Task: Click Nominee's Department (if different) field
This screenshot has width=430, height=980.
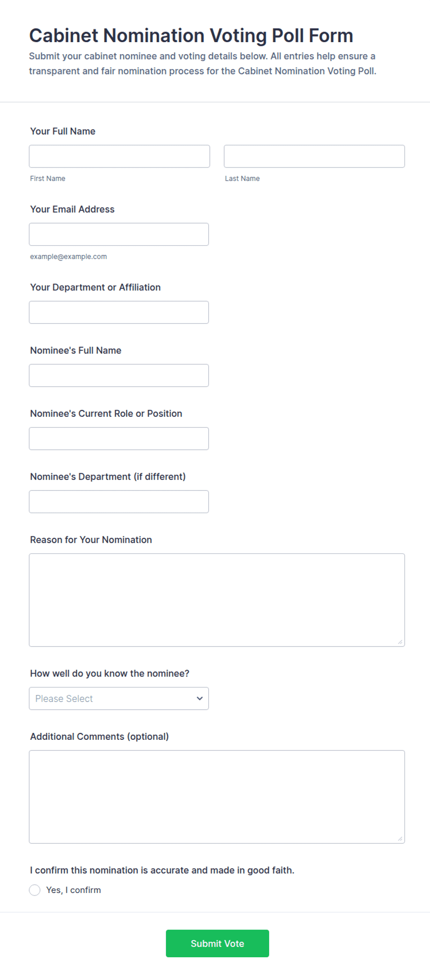Action: point(119,502)
